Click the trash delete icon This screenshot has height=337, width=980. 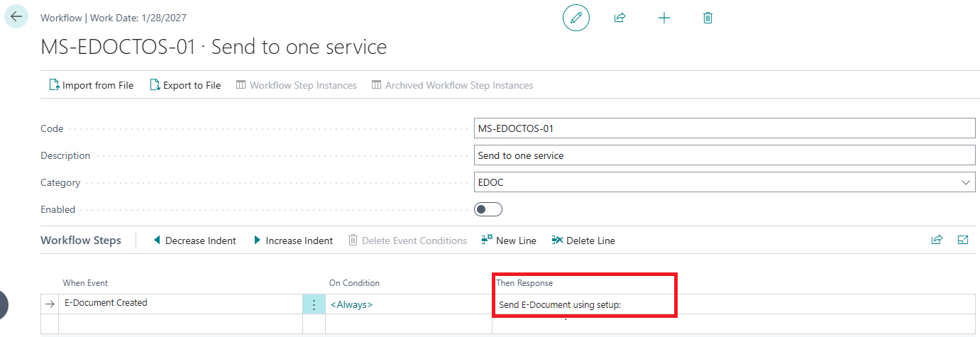point(708,18)
